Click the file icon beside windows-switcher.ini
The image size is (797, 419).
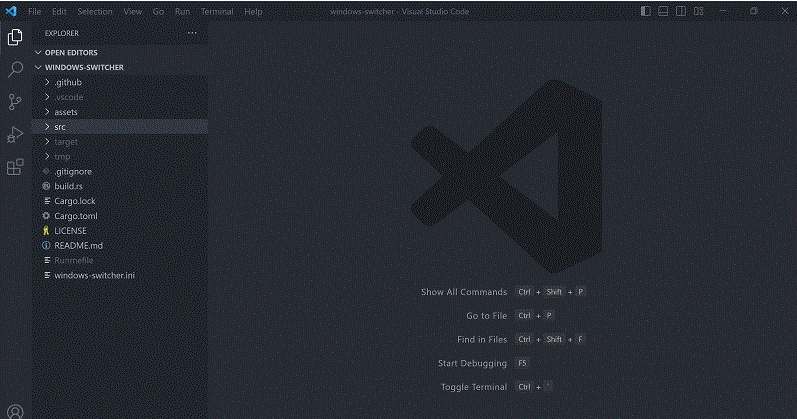(x=47, y=275)
